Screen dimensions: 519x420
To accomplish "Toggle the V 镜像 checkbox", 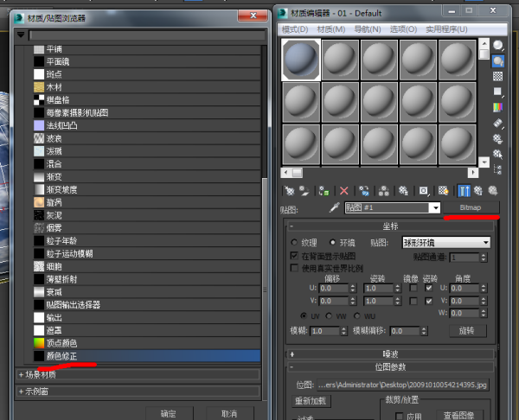I will (413, 301).
